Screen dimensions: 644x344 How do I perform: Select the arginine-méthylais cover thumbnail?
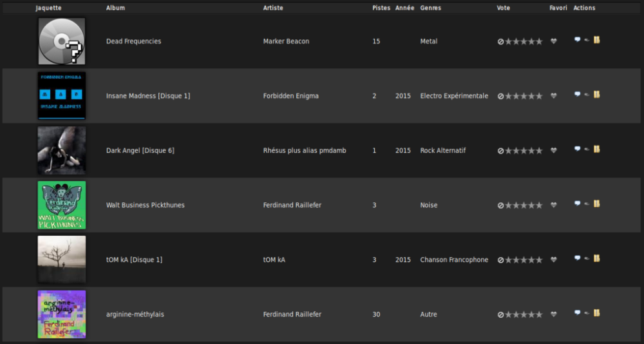[62, 314]
